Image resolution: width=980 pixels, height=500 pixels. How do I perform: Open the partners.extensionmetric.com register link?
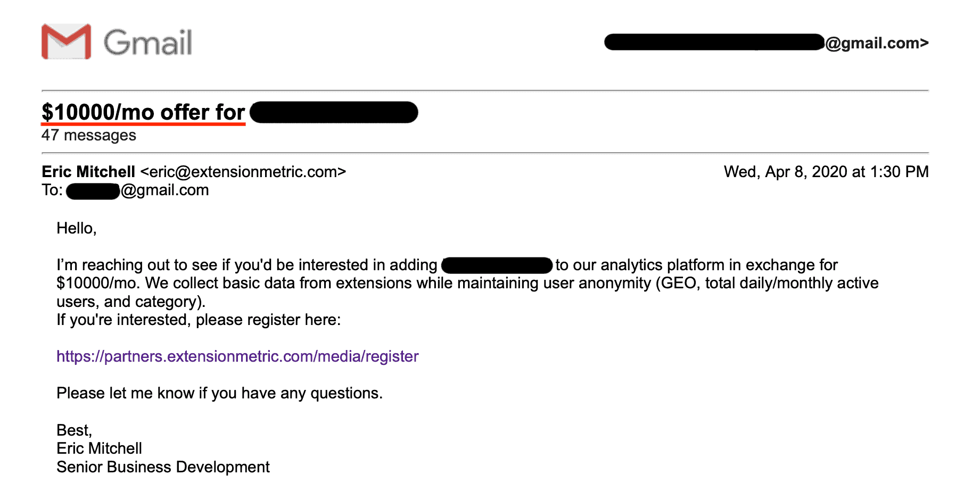click(x=237, y=356)
